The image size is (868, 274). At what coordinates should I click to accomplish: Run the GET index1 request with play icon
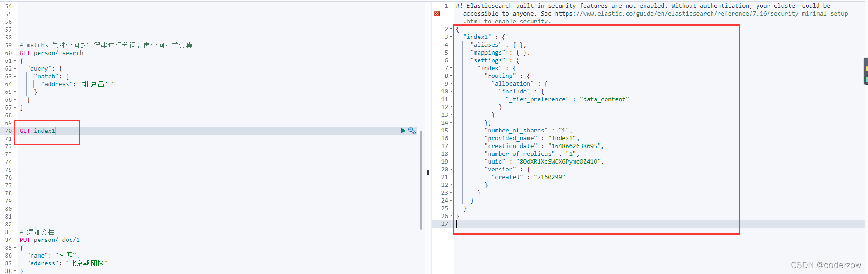(402, 131)
